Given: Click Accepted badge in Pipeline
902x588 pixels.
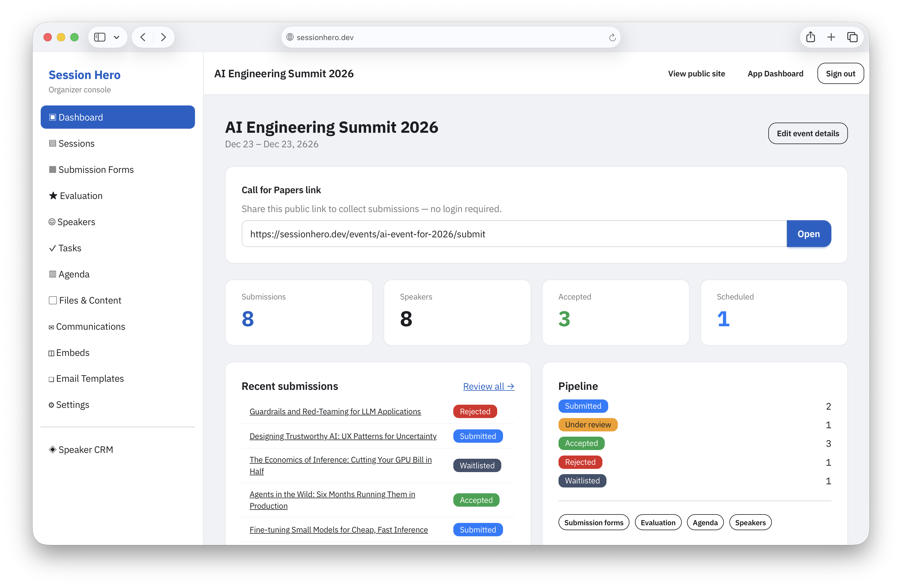Looking at the screenshot, I should (581, 443).
